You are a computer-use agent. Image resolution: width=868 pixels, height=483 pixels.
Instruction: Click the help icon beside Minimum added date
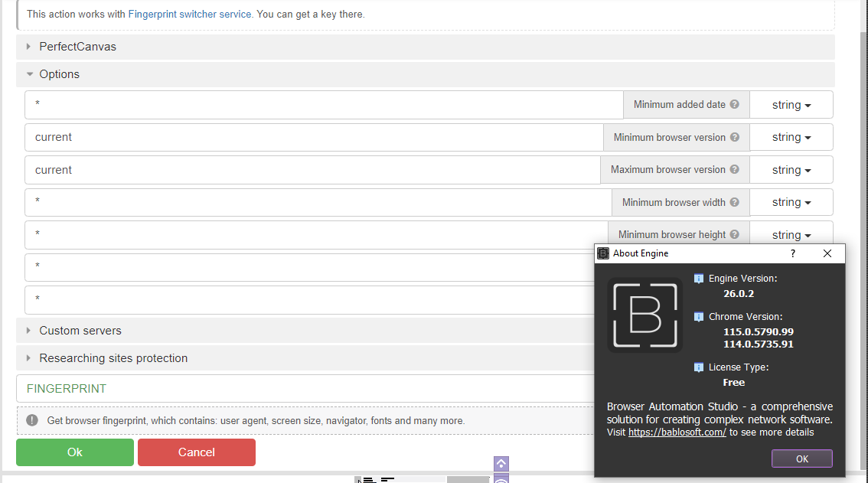tap(734, 104)
